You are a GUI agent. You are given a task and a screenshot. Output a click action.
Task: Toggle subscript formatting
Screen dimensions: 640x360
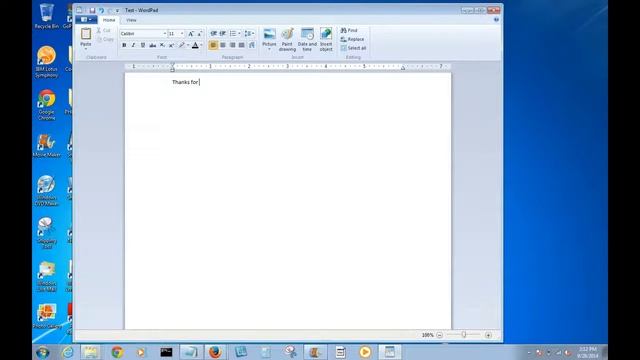point(162,45)
